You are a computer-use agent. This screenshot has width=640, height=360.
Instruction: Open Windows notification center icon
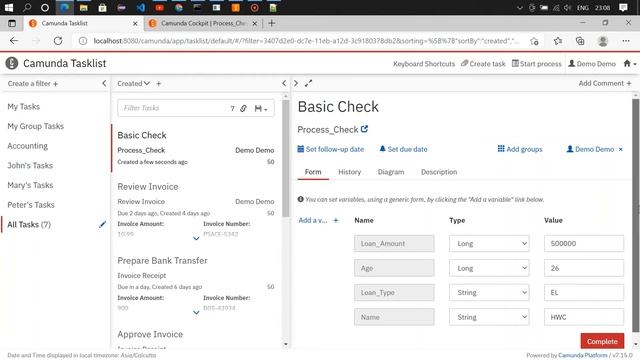coord(623,7)
